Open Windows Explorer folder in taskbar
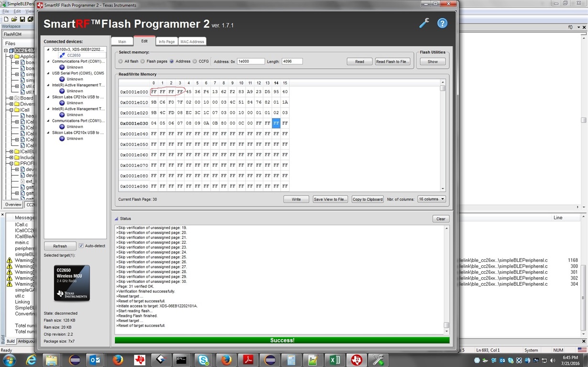The width and height of the screenshot is (588, 367). coord(52,360)
